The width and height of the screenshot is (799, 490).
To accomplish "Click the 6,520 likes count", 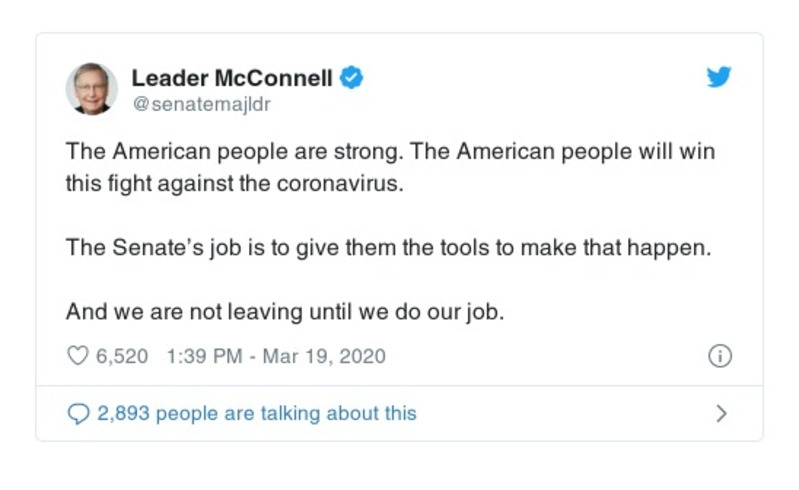I will tap(122, 356).
